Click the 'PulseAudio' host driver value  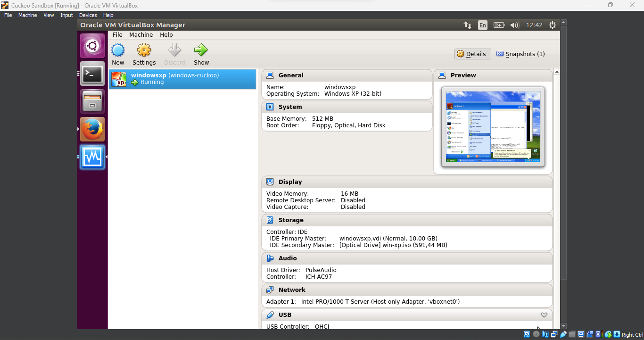(321, 270)
